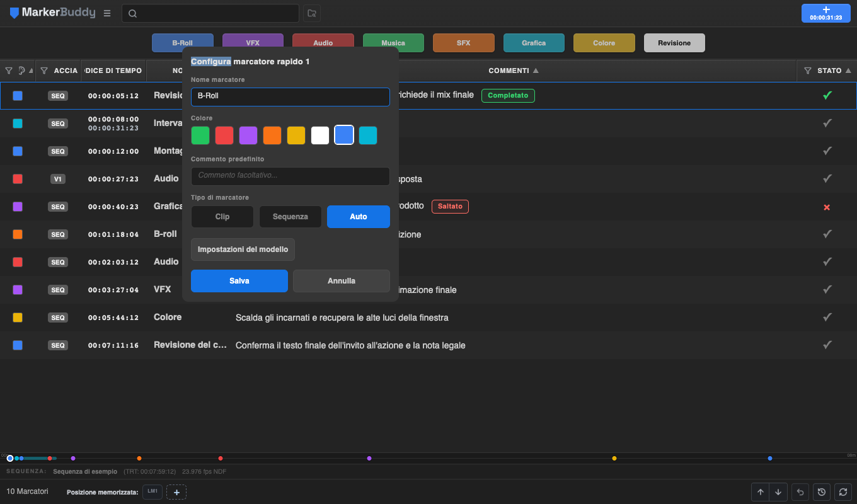Select Clip marker type

(222, 217)
